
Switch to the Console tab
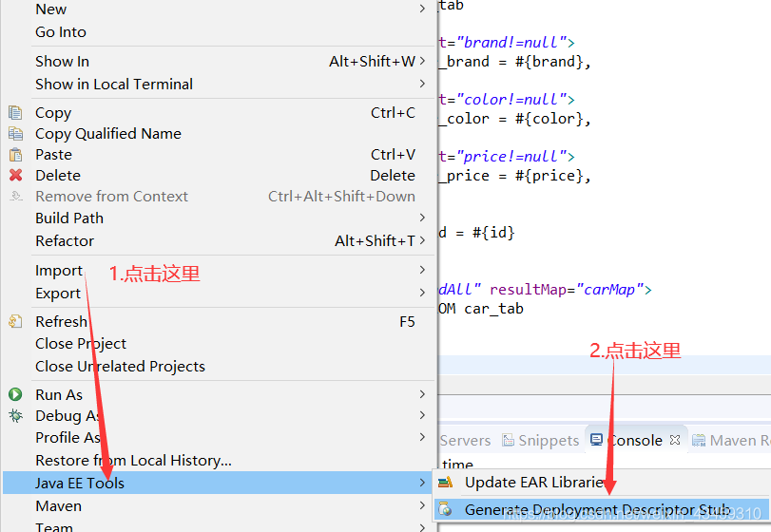(x=635, y=440)
